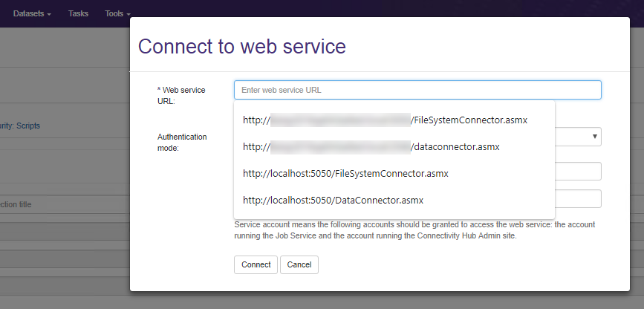Click the second text field below Authentication mode

pyautogui.click(x=578, y=198)
